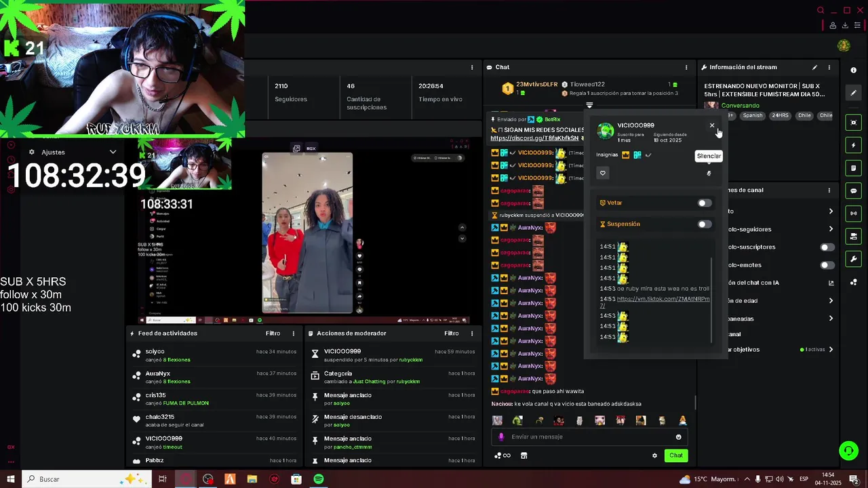This screenshot has height=488, width=868.
Task: Toggle the Vetar ban switch
Action: coord(705,203)
